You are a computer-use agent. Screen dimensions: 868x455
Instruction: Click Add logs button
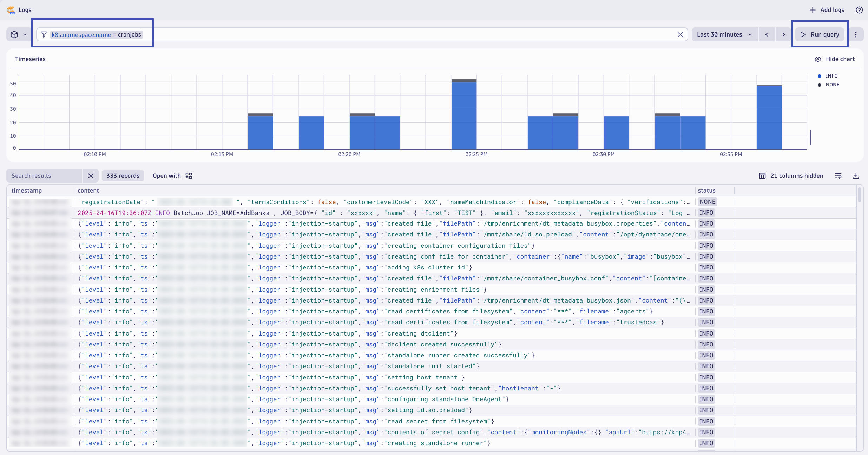coord(827,10)
